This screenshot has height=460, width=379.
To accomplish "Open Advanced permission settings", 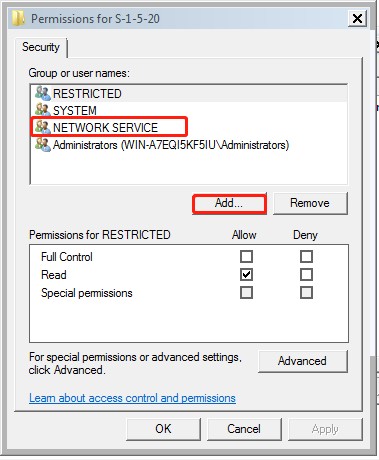I will (302, 361).
